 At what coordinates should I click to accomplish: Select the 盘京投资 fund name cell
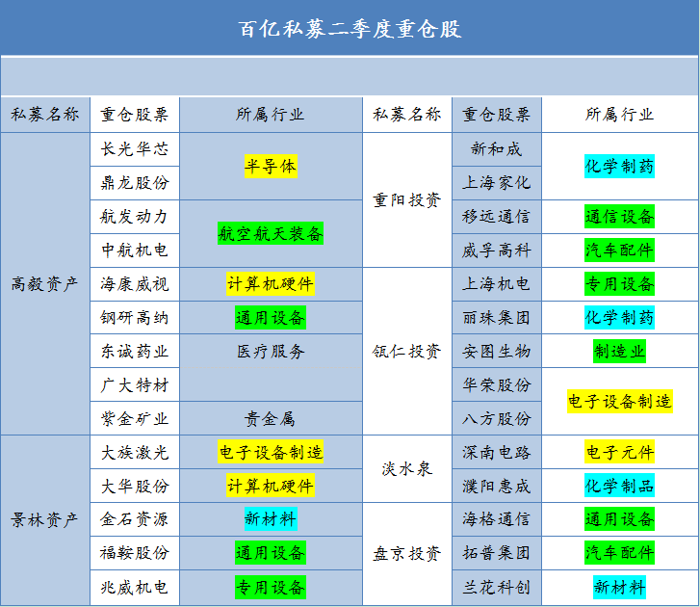(x=407, y=554)
